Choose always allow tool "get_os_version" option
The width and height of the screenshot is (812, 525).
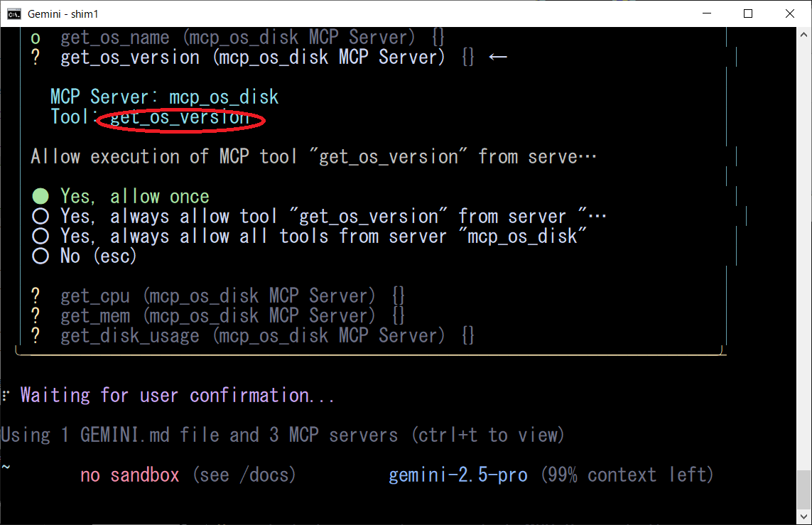click(x=40, y=217)
